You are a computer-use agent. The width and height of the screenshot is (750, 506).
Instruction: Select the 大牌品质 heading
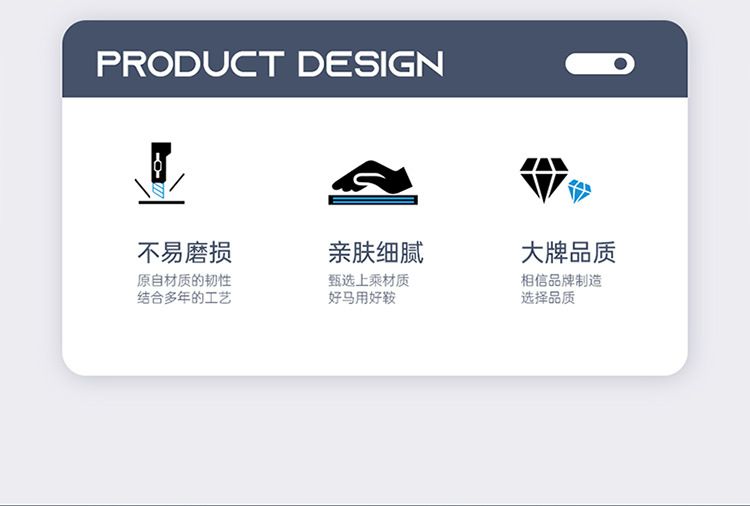coord(568,253)
